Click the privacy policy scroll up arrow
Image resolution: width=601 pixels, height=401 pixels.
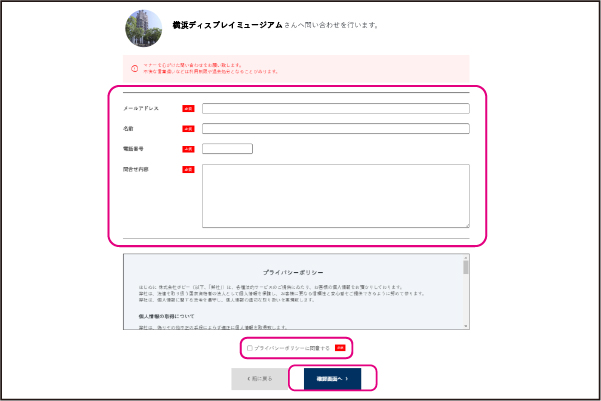[x=466, y=258]
